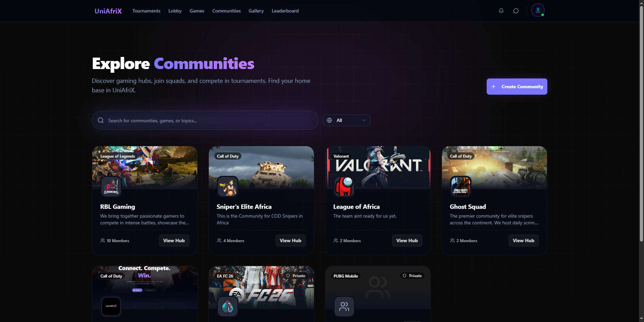
Task: Expand the All filter dropdown
Action: click(x=346, y=120)
